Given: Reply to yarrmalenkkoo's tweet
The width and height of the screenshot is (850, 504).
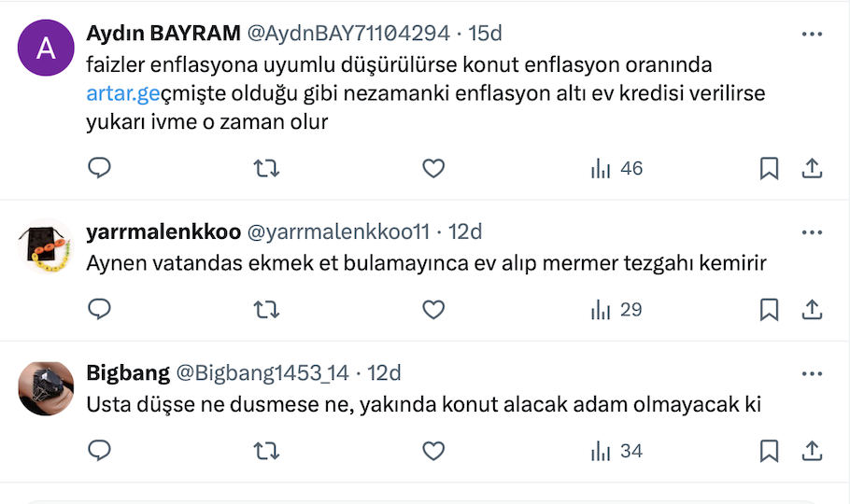Looking at the screenshot, I should tap(99, 309).
